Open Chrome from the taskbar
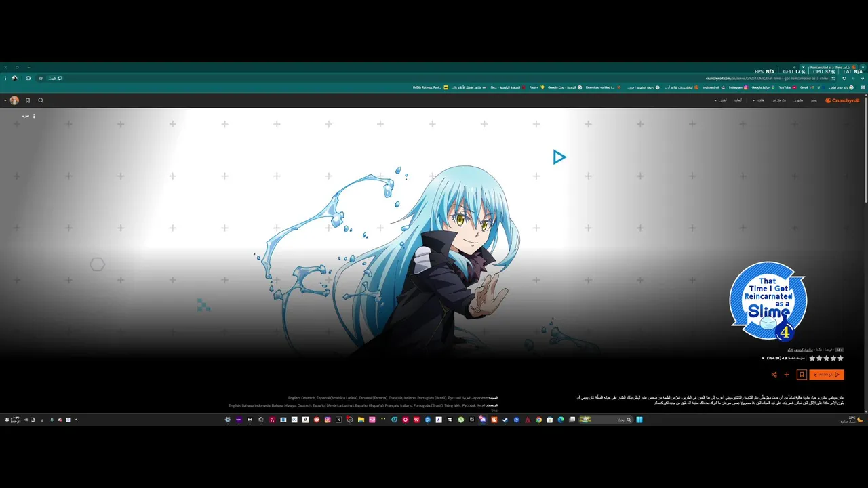 click(x=538, y=420)
